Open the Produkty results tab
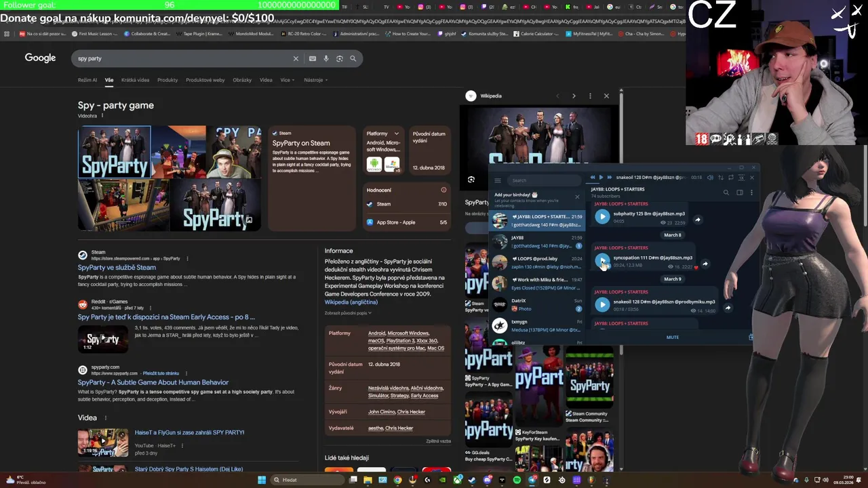The height and width of the screenshot is (488, 868). 167,80
